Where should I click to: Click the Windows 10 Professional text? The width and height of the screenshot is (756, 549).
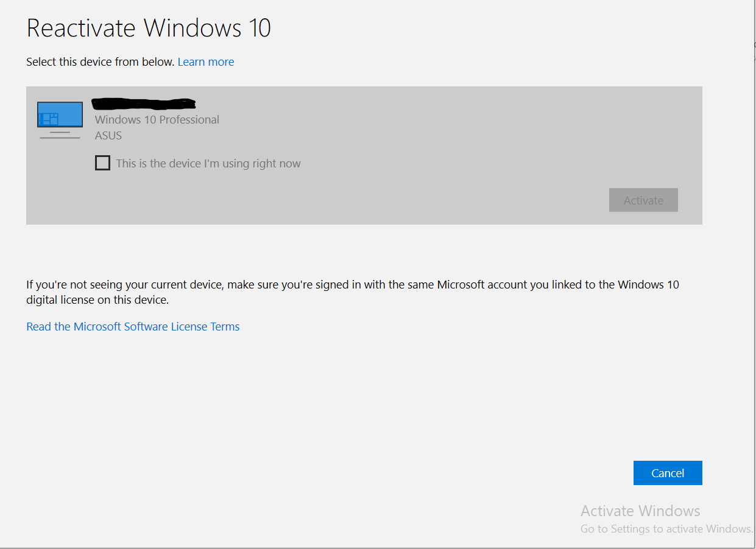click(x=157, y=119)
